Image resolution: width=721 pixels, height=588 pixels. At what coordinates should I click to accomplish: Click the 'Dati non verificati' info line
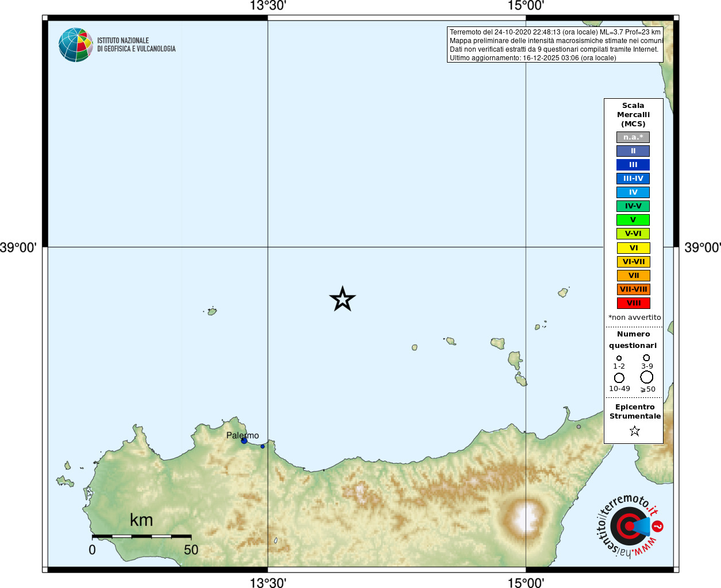tap(554, 49)
